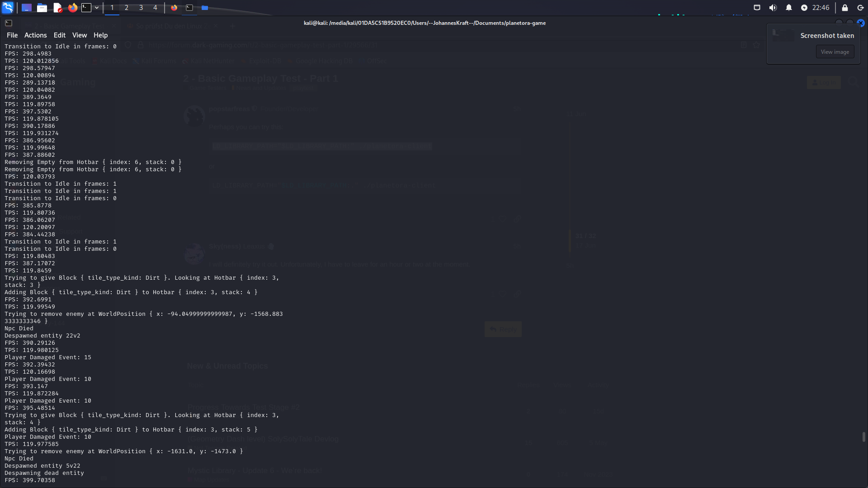This screenshot has height=488, width=868.
Task: Expand the terminal launcher dropdown arrow
Action: pyautogui.click(x=97, y=8)
